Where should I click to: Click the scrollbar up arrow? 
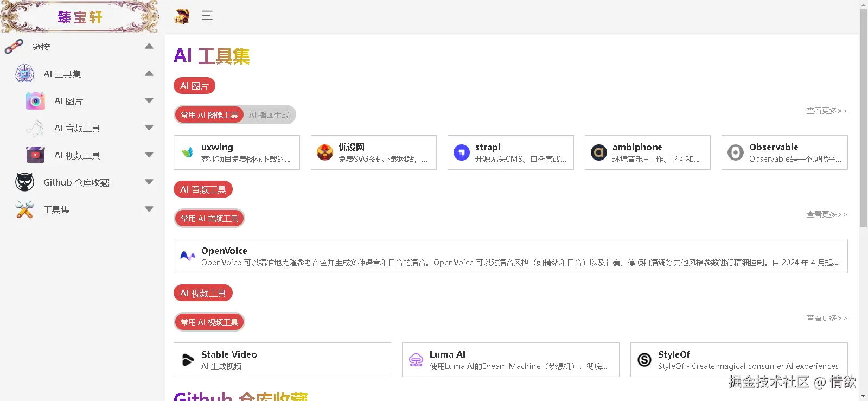(864, 4)
